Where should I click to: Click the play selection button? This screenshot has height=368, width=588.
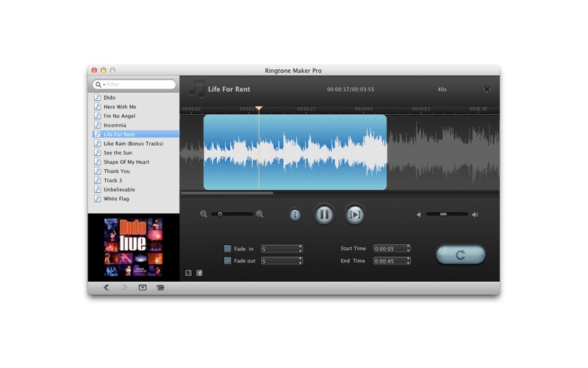pos(355,214)
